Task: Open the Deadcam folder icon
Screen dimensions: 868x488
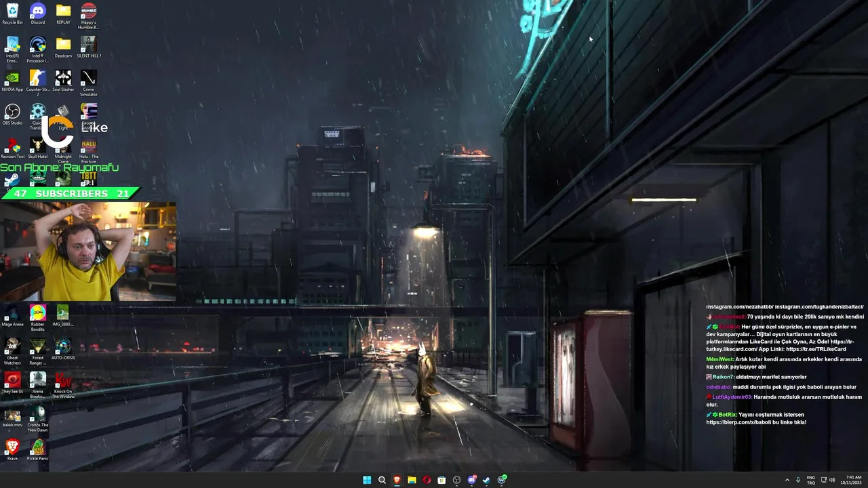Action: (x=63, y=47)
